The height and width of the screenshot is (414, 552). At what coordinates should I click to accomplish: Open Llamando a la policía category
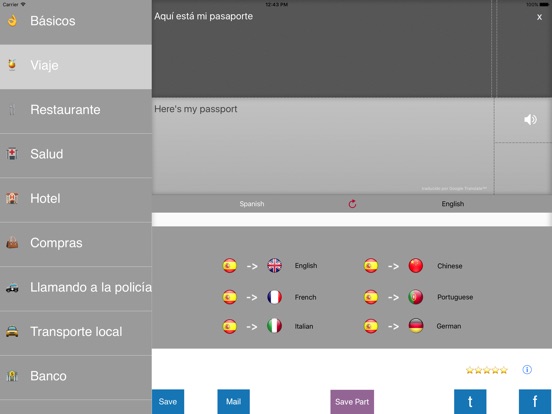click(x=76, y=288)
